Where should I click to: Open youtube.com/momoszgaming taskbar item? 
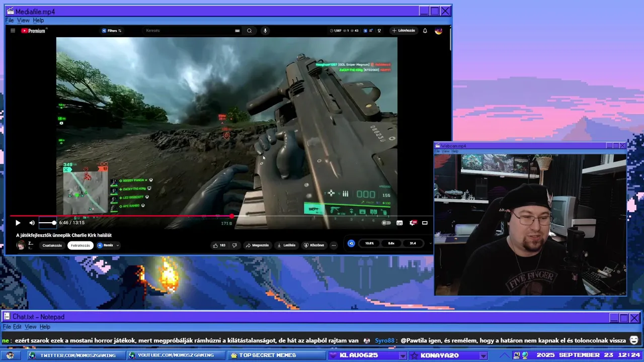175,355
